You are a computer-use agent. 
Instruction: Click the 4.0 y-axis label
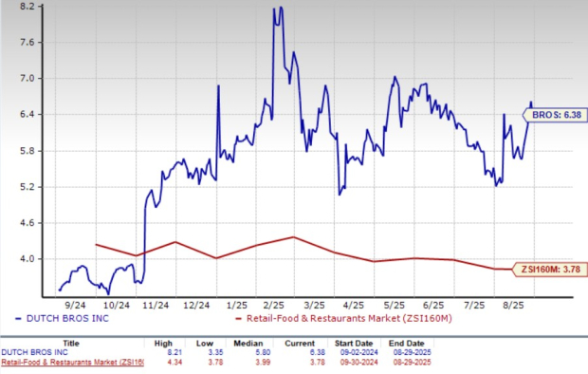click(27, 259)
